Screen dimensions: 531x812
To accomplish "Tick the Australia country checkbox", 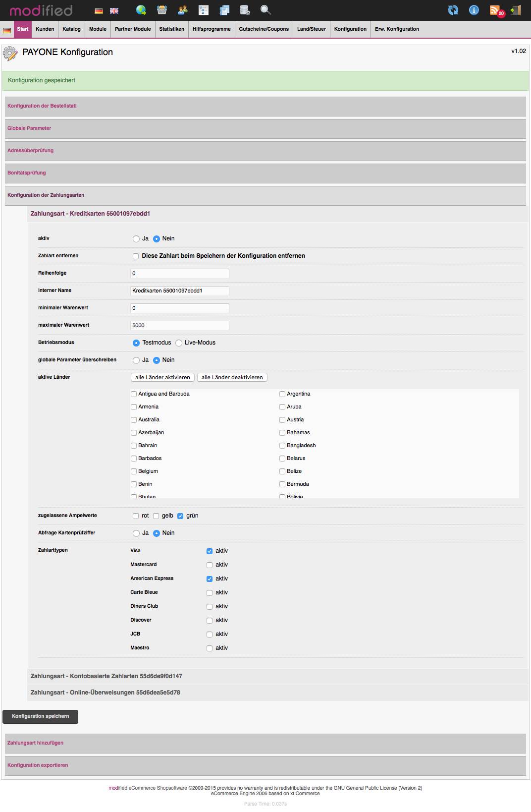I will point(134,420).
